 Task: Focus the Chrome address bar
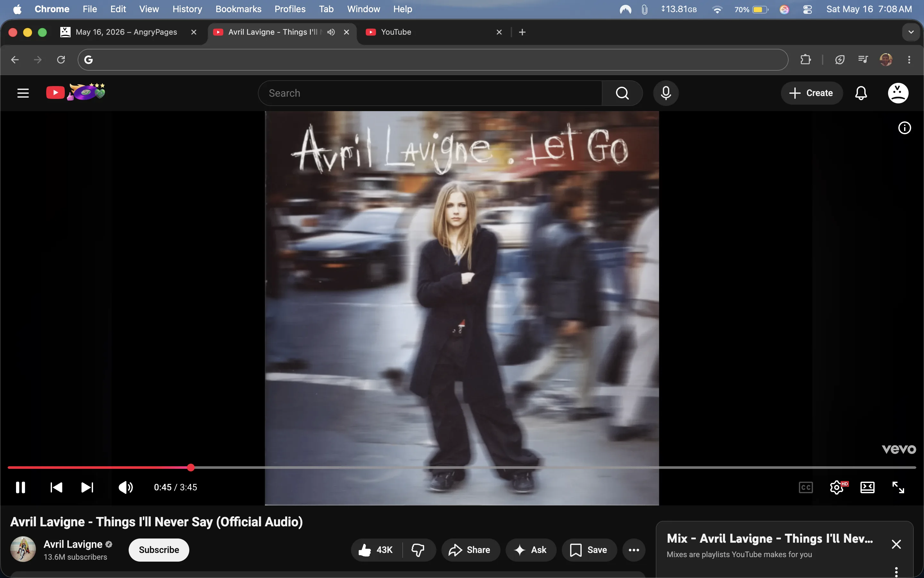[x=432, y=60]
